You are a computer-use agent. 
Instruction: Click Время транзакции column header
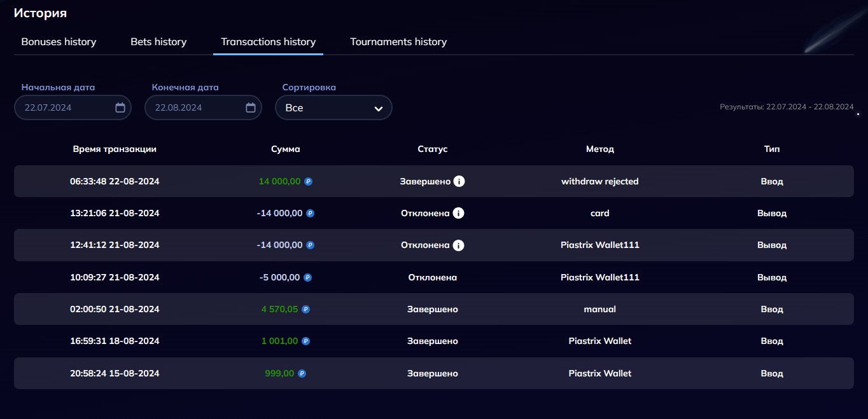click(115, 149)
